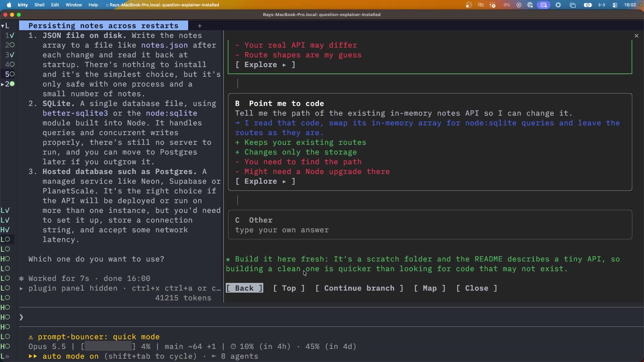Expand "Explore" under "Route shapes are my guess"
644x362 pixels.
(x=265, y=65)
